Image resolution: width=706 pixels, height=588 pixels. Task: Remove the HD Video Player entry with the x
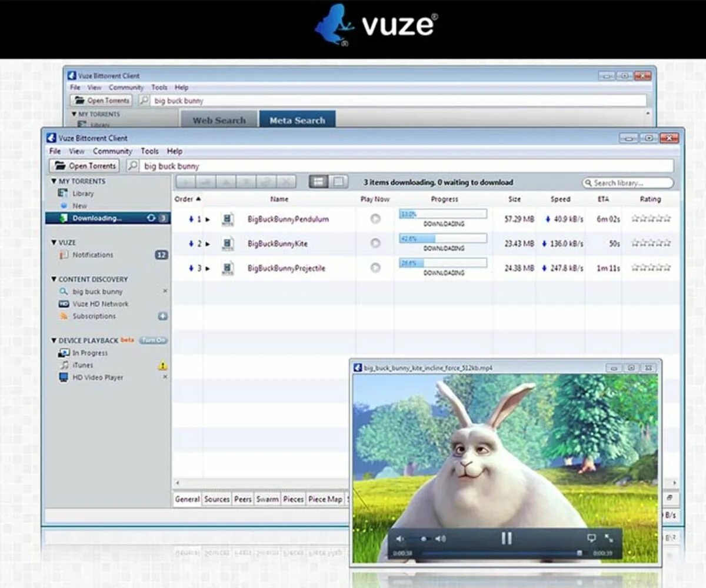coord(165,377)
